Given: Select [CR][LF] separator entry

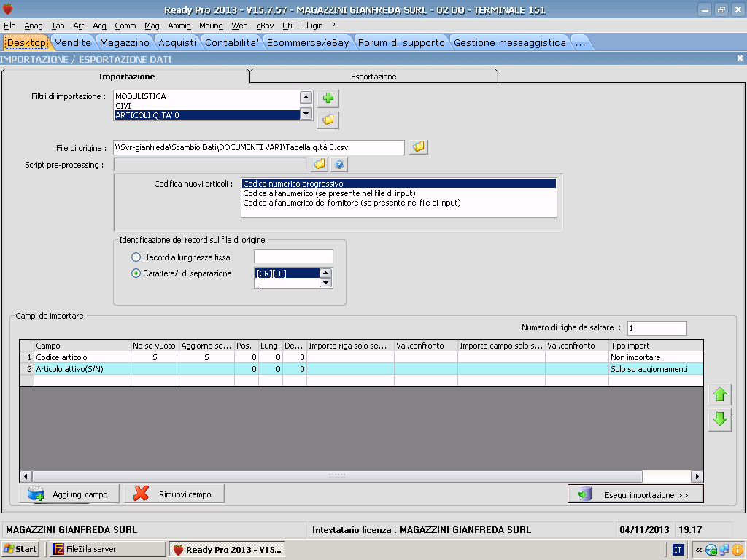Looking at the screenshot, I should (x=287, y=273).
